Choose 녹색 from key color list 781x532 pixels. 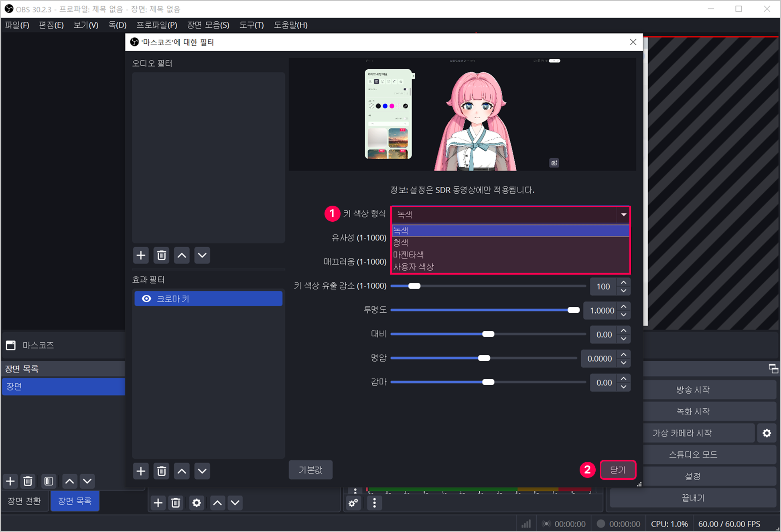510,231
